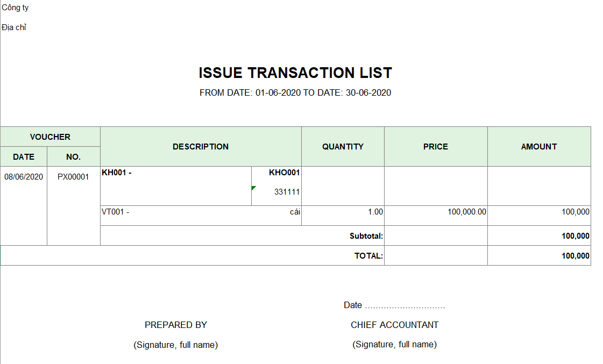Select the account 331111 cell
603x364 pixels.
(x=287, y=192)
